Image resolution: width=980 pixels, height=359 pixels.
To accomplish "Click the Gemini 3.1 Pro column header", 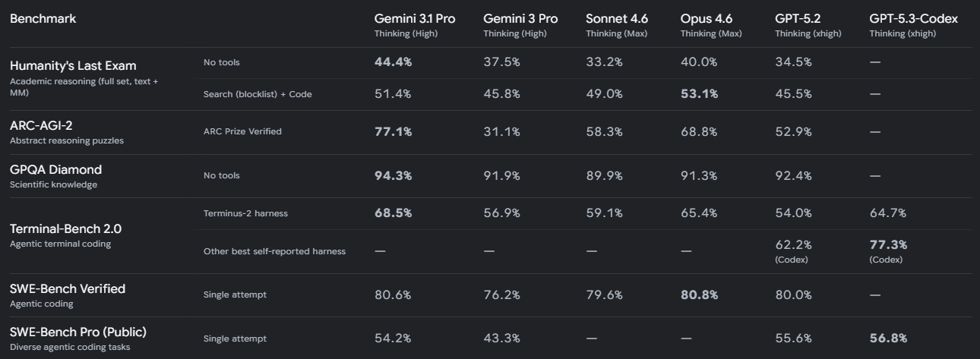I will (x=414, y=19).
